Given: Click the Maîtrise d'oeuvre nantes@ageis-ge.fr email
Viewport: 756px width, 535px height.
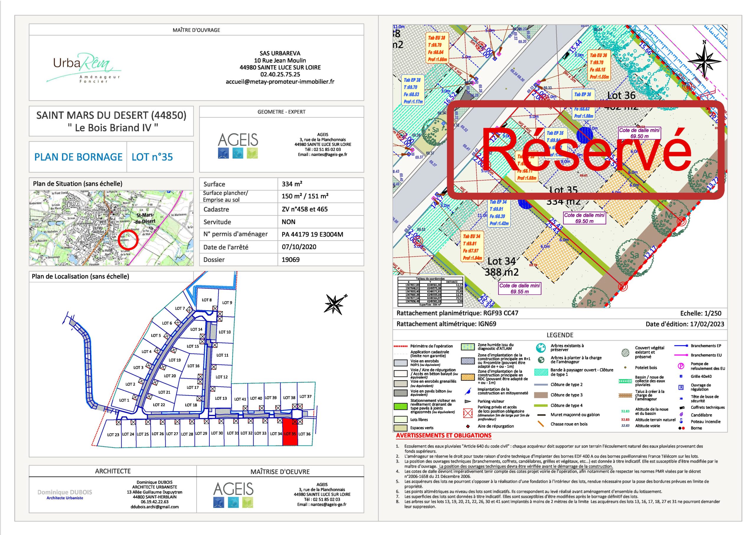Looking at the screenshot, I should pos(322,504).
